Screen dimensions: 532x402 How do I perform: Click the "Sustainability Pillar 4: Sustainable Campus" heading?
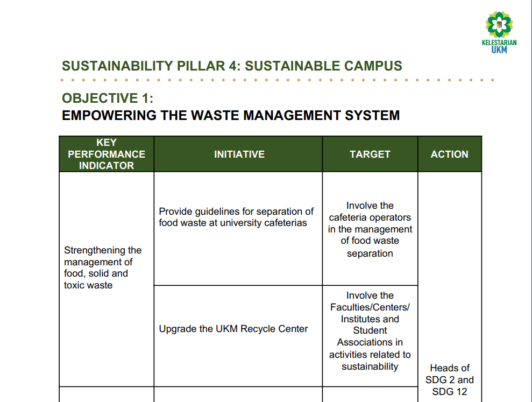(232, 66)
